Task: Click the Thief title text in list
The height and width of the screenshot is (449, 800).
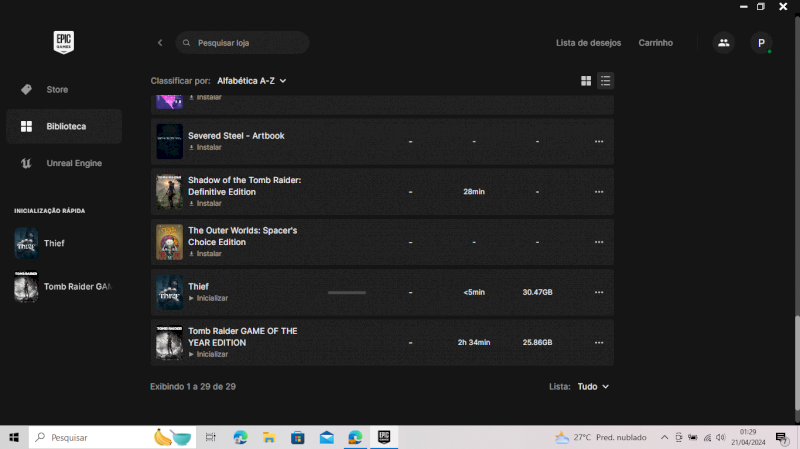Action: tap(198, 286)
